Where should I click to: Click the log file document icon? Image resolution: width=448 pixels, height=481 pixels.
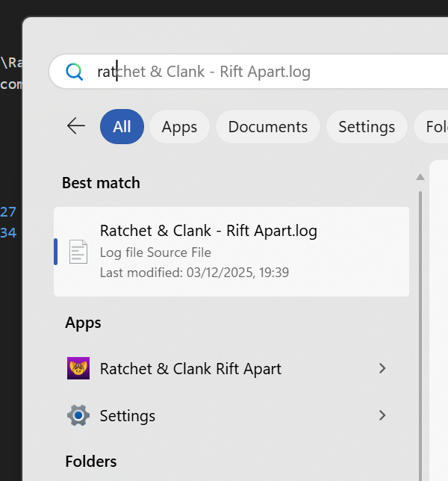78,252
